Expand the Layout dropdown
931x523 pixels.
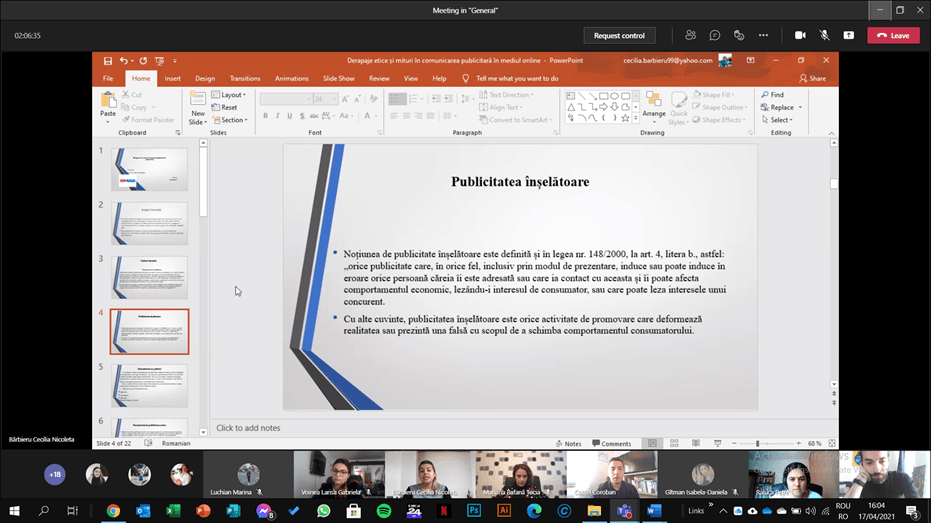231,95
